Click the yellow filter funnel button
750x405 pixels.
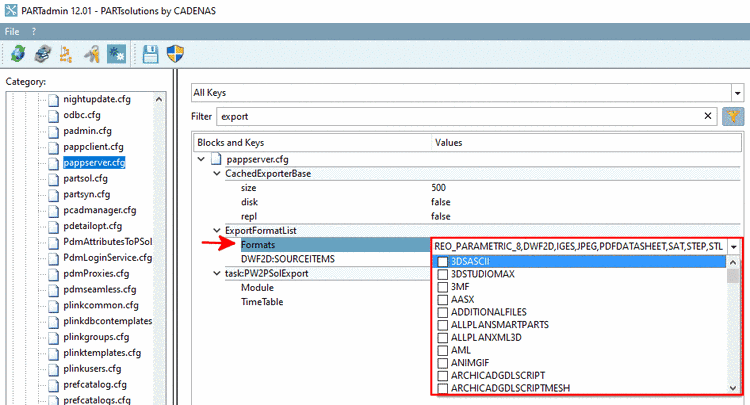point(733,116)
